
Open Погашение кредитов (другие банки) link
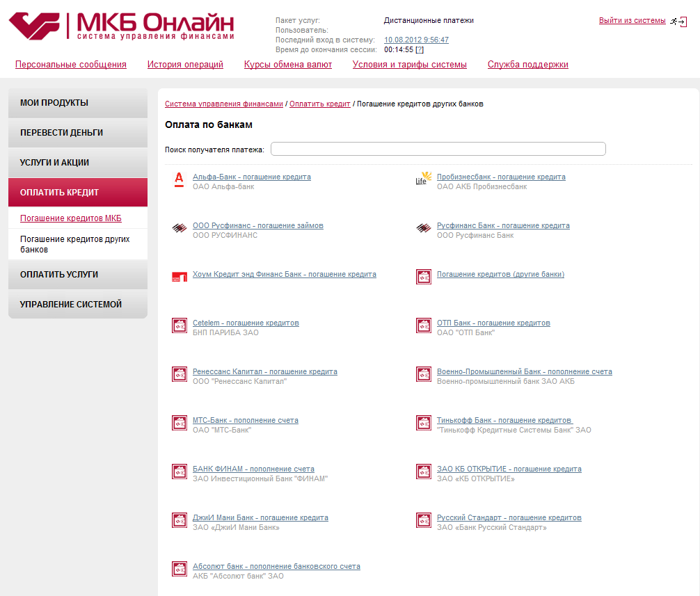tap(500, 274)
